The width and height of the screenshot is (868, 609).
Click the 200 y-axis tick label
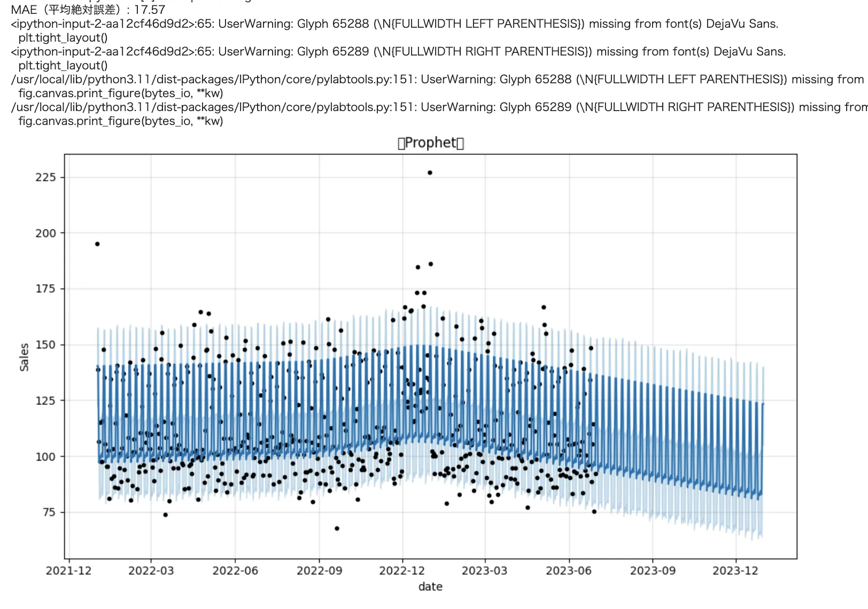click(x=45, y=233)
